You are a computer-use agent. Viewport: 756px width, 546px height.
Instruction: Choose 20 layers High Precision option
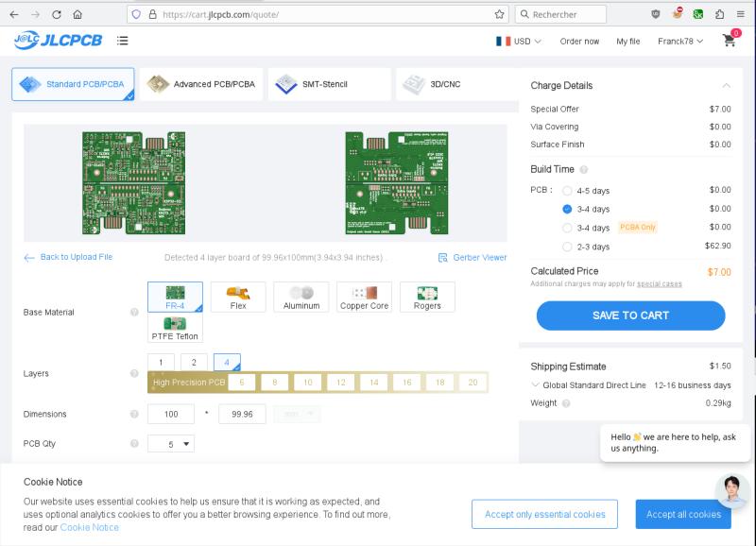472,383
